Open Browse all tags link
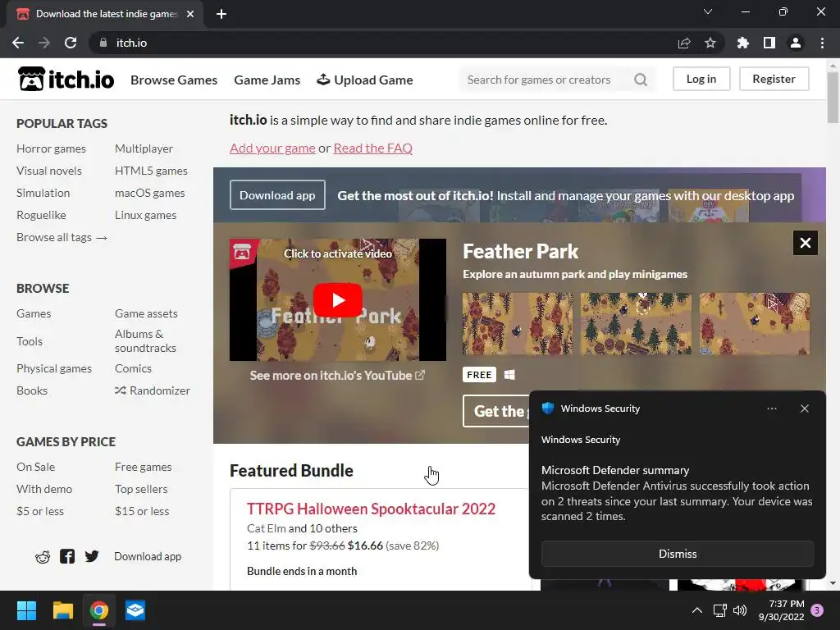This screenshot has width=840, height=630. pos(62,237)
